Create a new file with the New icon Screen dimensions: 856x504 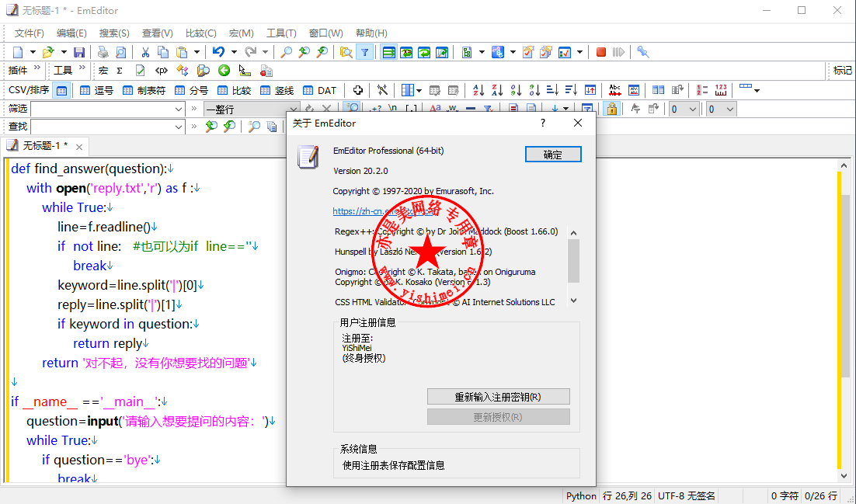(18, 53)
